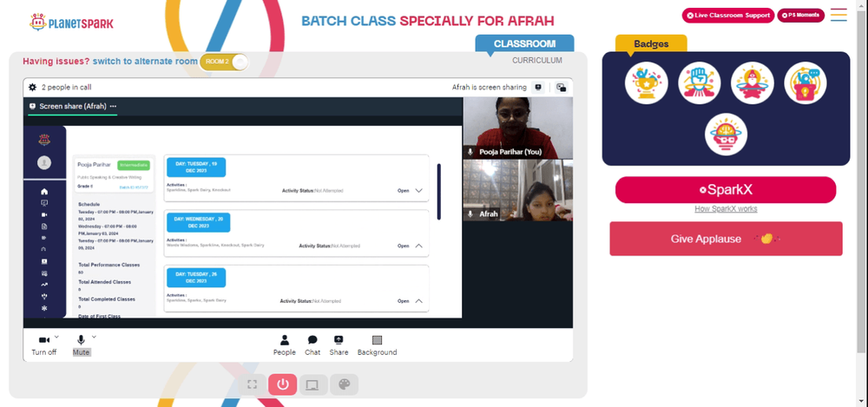The image size is (868, 407).
Task: Open How SparkX works link
Action: point(726,209)
